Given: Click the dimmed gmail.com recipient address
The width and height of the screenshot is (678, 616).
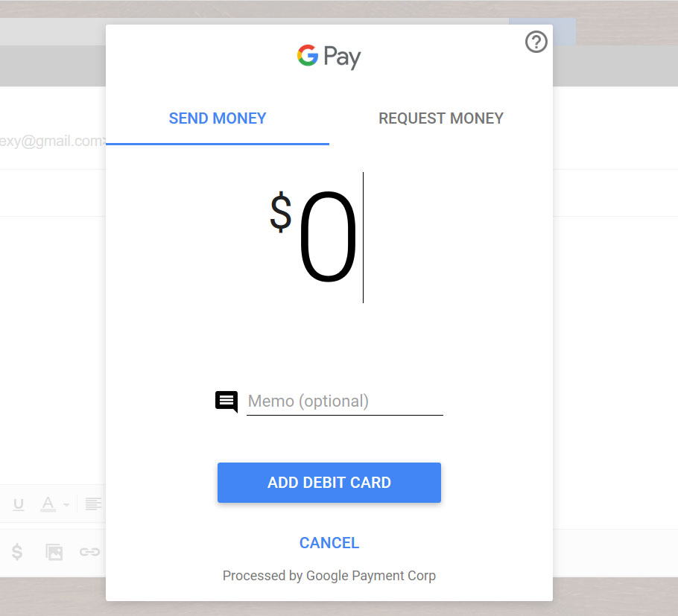Looking at the screenshot, I should coord(53,142).
